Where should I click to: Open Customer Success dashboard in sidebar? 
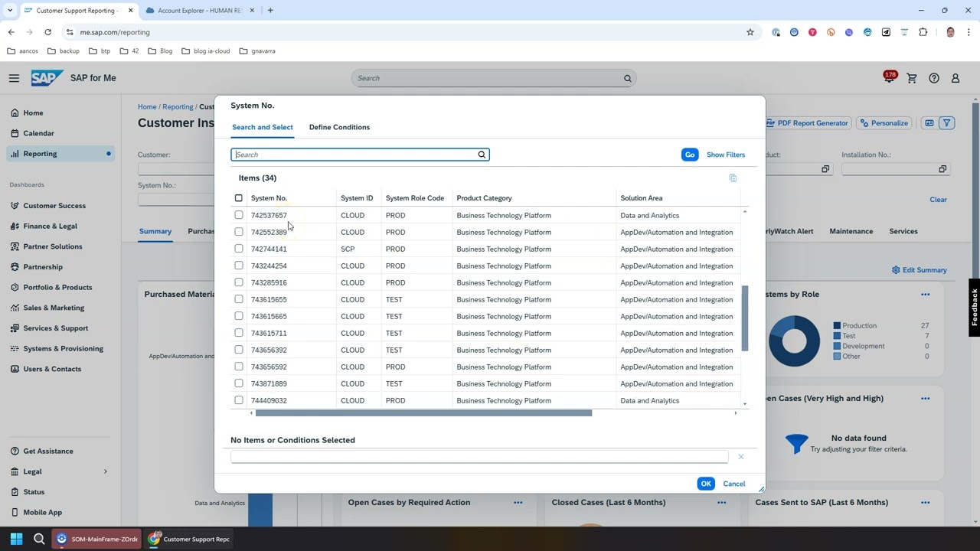tap(54, 206)
